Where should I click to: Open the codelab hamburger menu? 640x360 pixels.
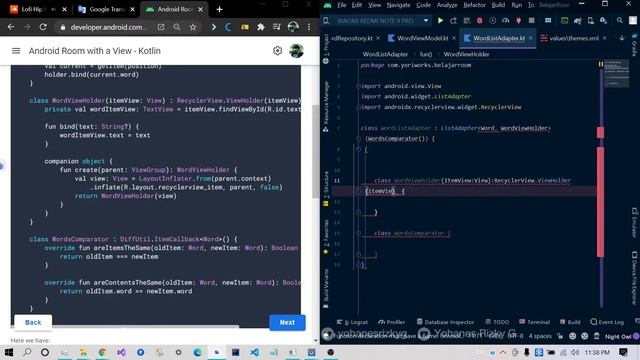[x=16, y=51]
